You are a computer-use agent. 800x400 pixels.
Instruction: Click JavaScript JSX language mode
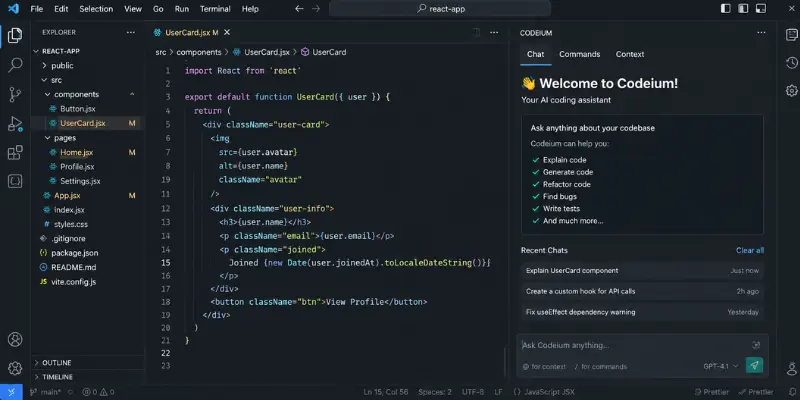coord(543,392)
